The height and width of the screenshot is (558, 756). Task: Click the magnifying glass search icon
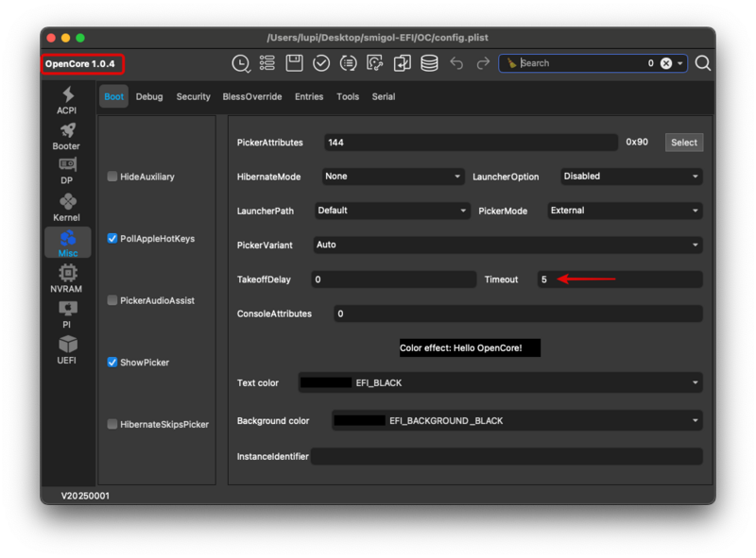703,63
